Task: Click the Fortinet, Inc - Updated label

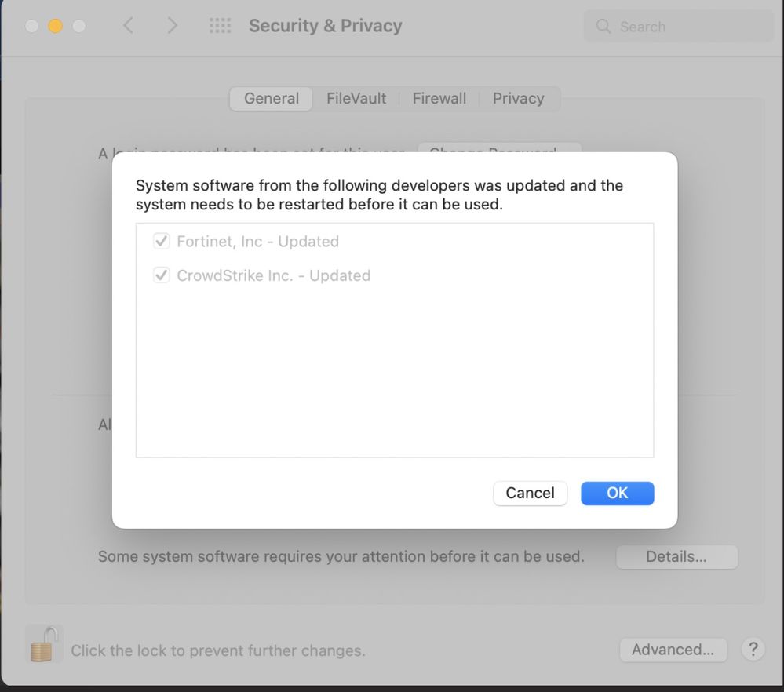Action: [x=258, y=242]
